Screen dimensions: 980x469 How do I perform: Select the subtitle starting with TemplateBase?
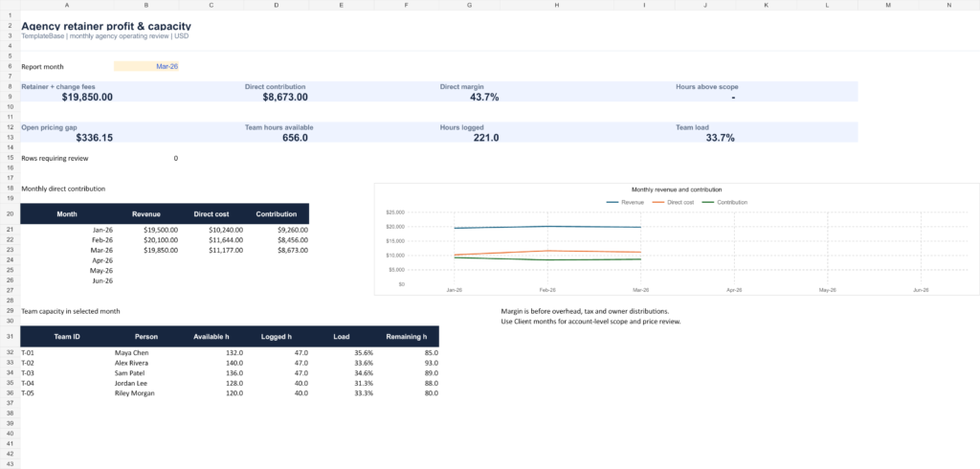point(105,36)
